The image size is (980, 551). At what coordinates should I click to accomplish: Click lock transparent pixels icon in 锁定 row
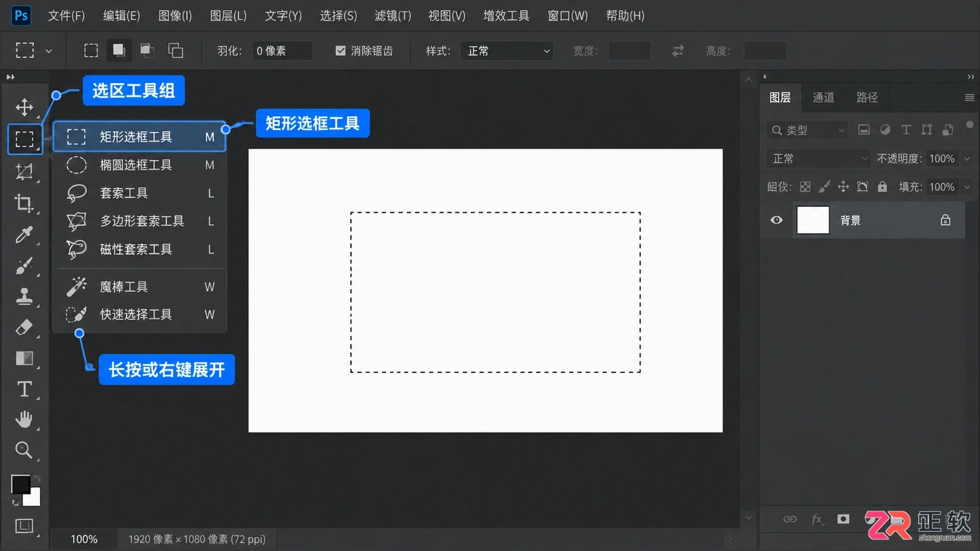805,186
